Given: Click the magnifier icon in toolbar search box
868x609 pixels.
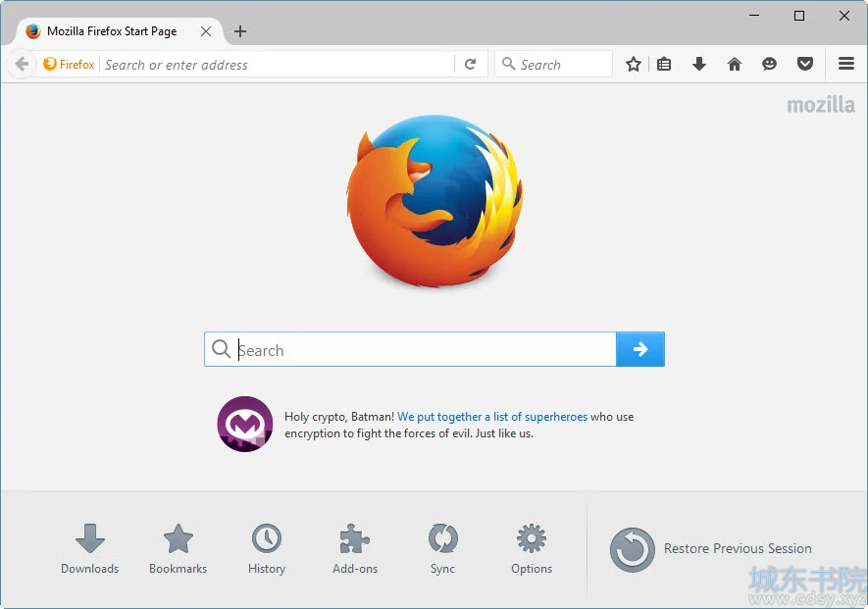Looking at the screenshot, I should pos(508,64).
